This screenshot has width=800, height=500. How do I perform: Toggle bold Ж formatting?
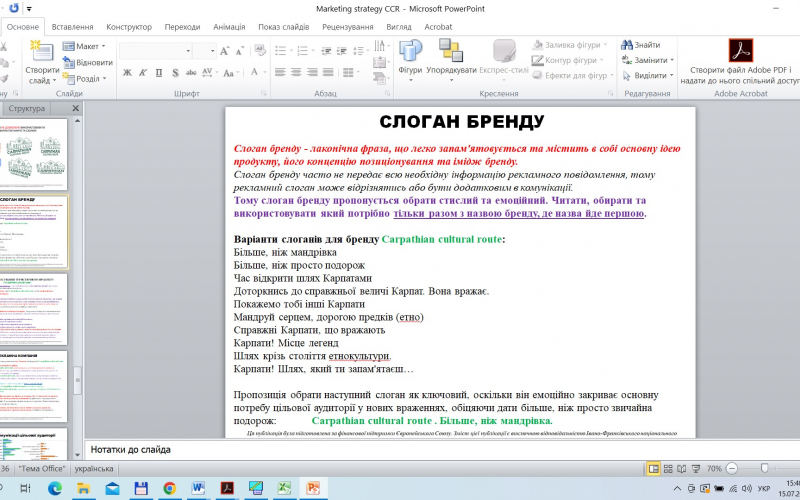pos(127,73)
